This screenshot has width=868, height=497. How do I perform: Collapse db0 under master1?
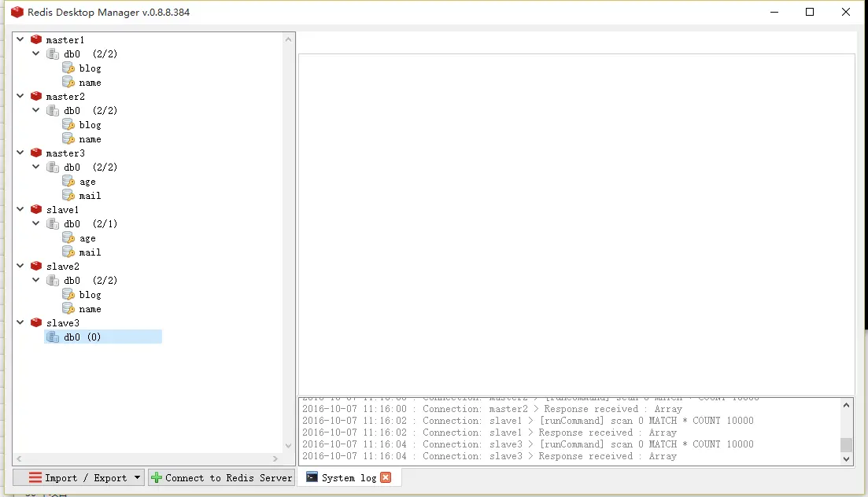[x=36, y=53]
